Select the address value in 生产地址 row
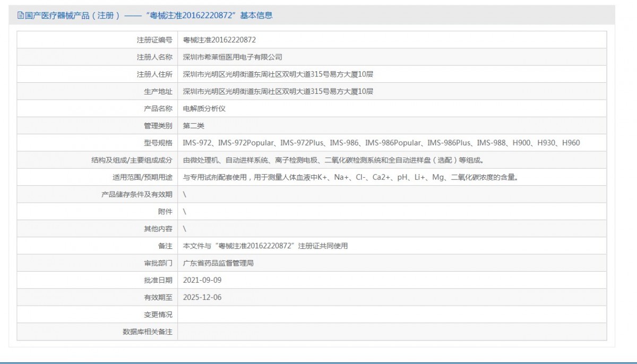The image size is (637, 364). click(x=278, y=91)
